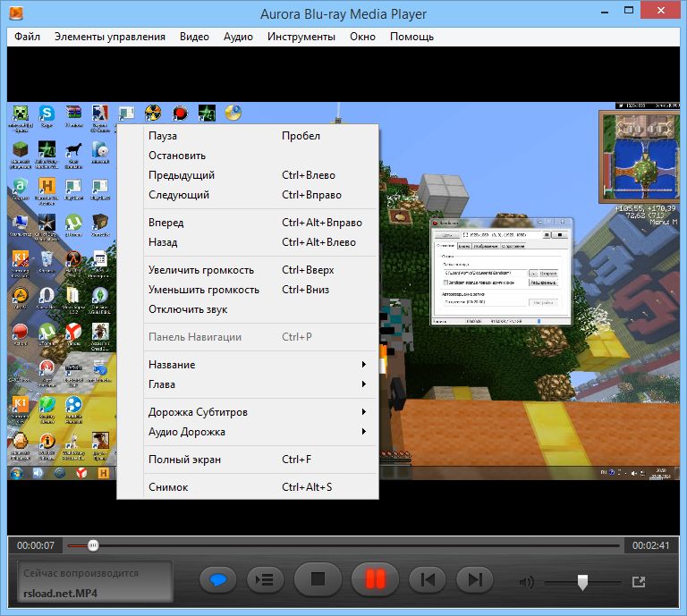
Task: Skip to previous track button
Action: coord(428,580)
